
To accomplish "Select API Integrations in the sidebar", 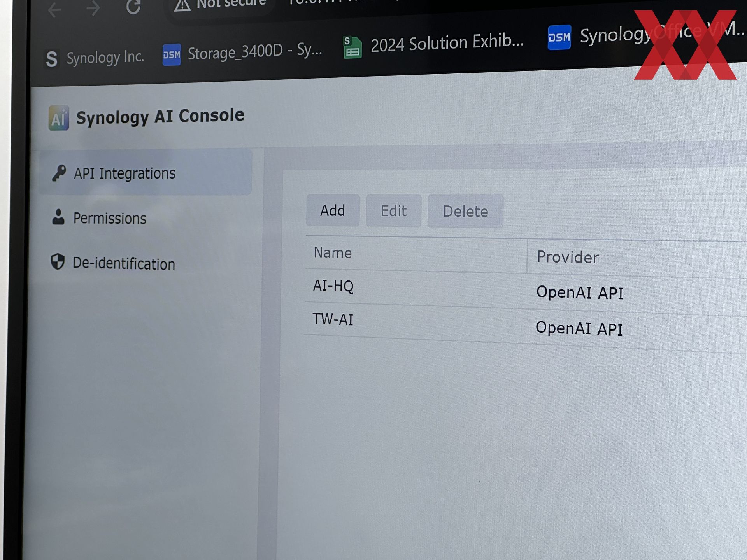I will (x=146, y=172).
